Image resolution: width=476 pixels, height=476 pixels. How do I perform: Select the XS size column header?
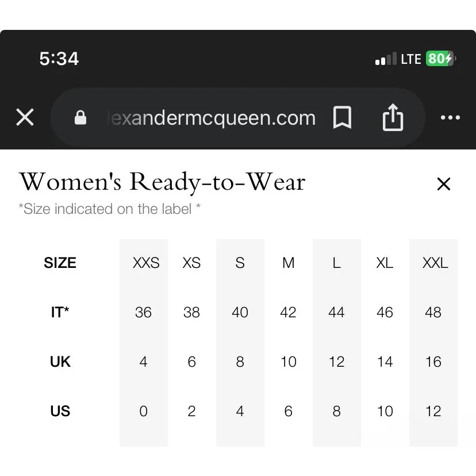[191, 263]
